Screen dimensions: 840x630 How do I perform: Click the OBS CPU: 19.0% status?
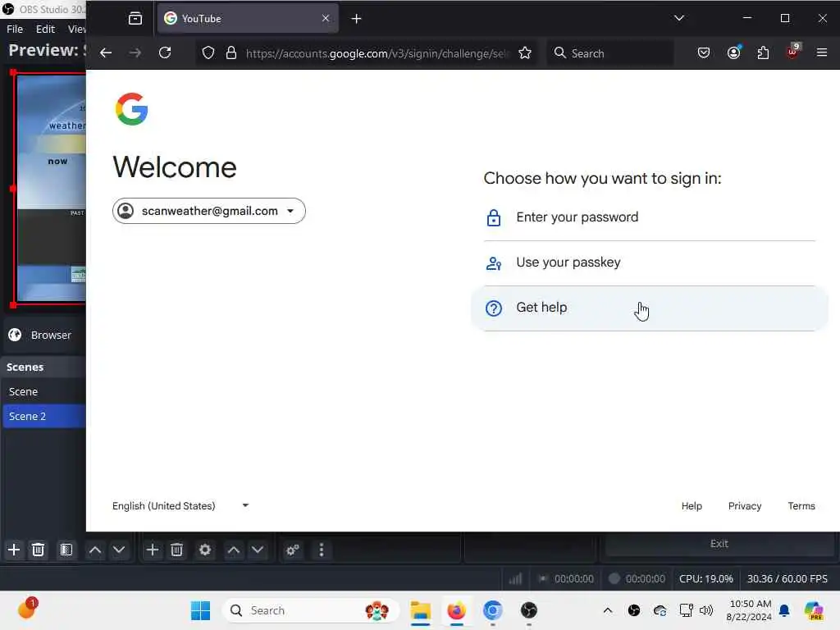[x=705, y=578]
